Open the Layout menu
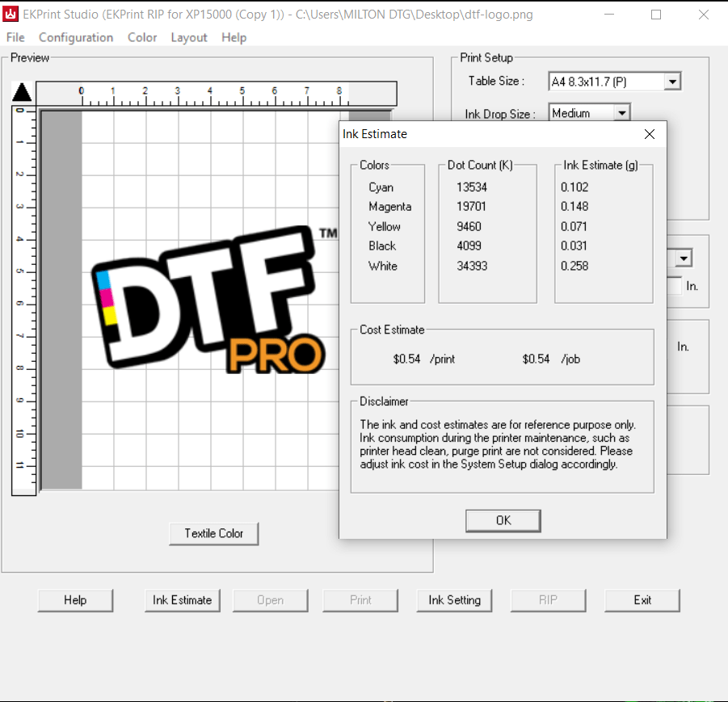The image size is (728, 702). pos(188,37)
